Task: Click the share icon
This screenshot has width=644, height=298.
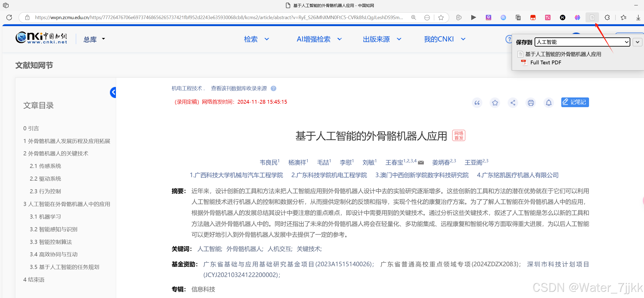Action: [x=513, y=103]
